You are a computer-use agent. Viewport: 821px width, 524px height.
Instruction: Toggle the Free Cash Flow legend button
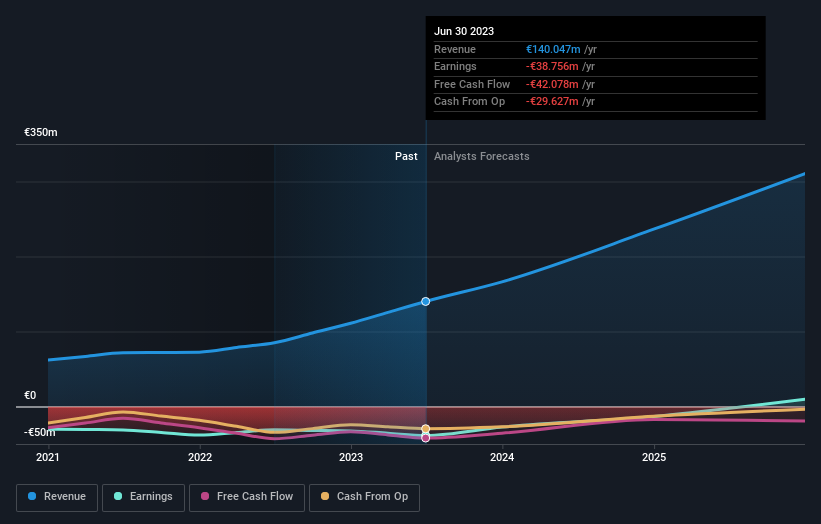(247, 497)
